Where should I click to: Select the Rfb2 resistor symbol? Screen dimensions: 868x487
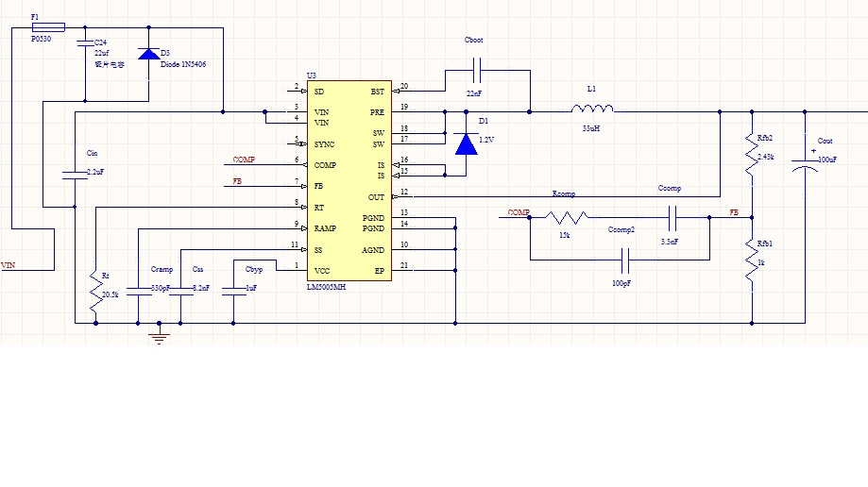point(752,155)
